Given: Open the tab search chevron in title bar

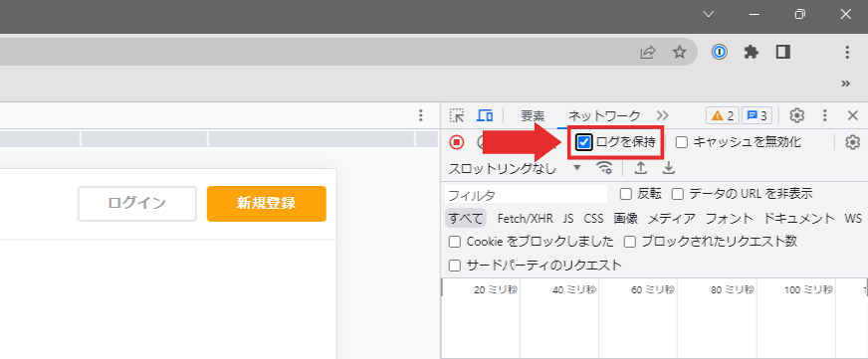Looking at the screenshot, I should click(709, 14).
